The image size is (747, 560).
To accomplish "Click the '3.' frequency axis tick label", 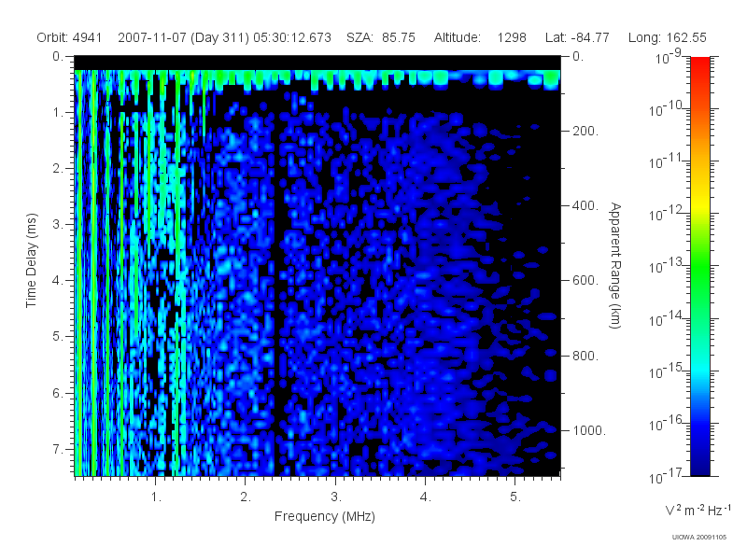I will 336,497.
